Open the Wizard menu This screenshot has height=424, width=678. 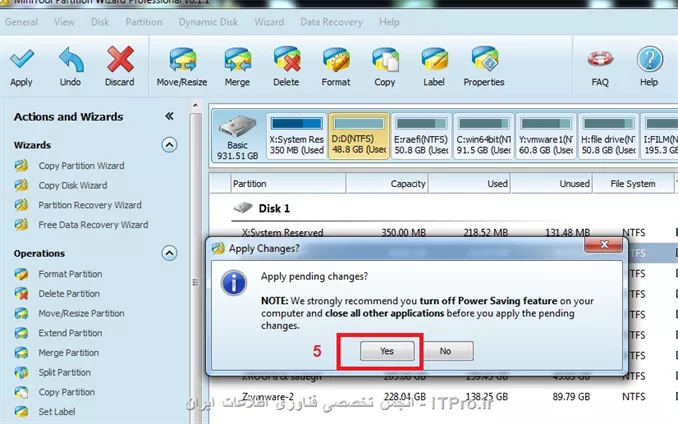pyautogui.click(x=269, y=22)
